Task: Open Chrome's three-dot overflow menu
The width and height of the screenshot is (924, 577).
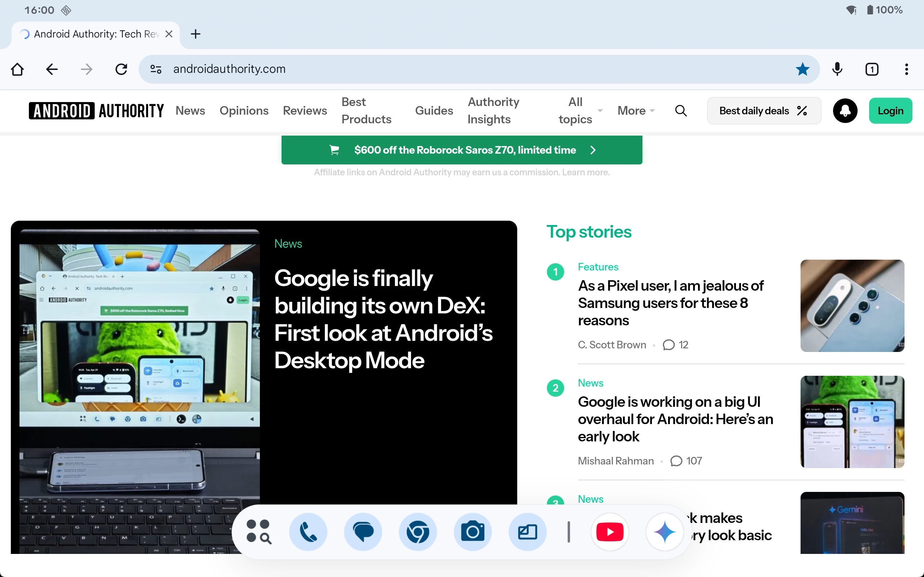Action: (x=906, y=69)
